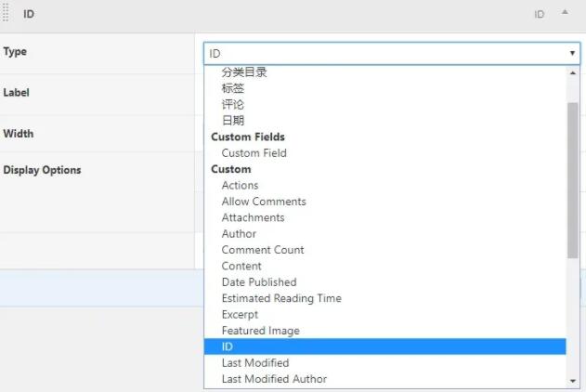The width and height of the screenshot is (586, 392).
Task: Choose Last Modified option
Action: point(384,362)
